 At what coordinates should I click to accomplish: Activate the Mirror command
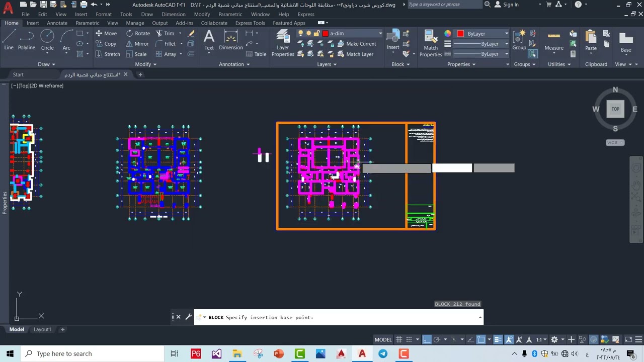(137, 44)
